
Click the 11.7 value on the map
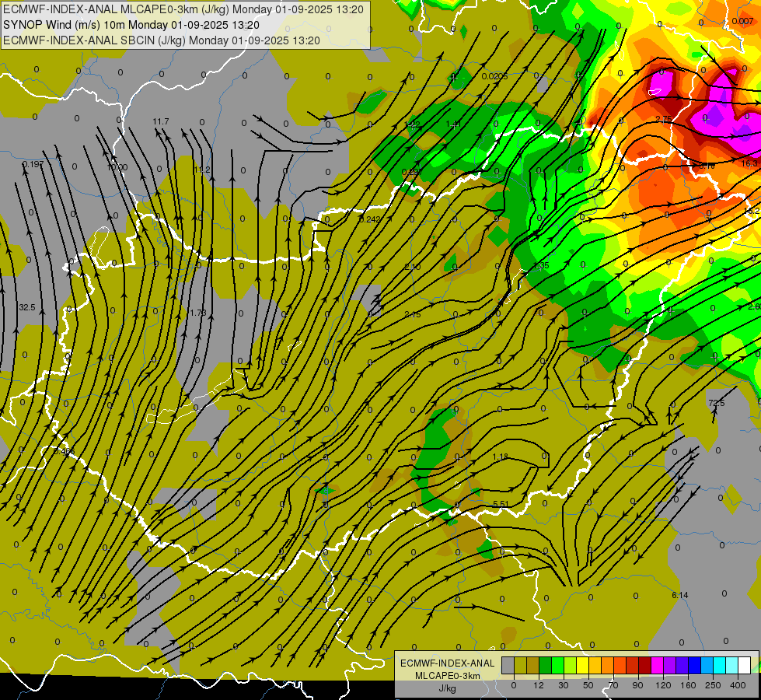click(x=161, y=121)
